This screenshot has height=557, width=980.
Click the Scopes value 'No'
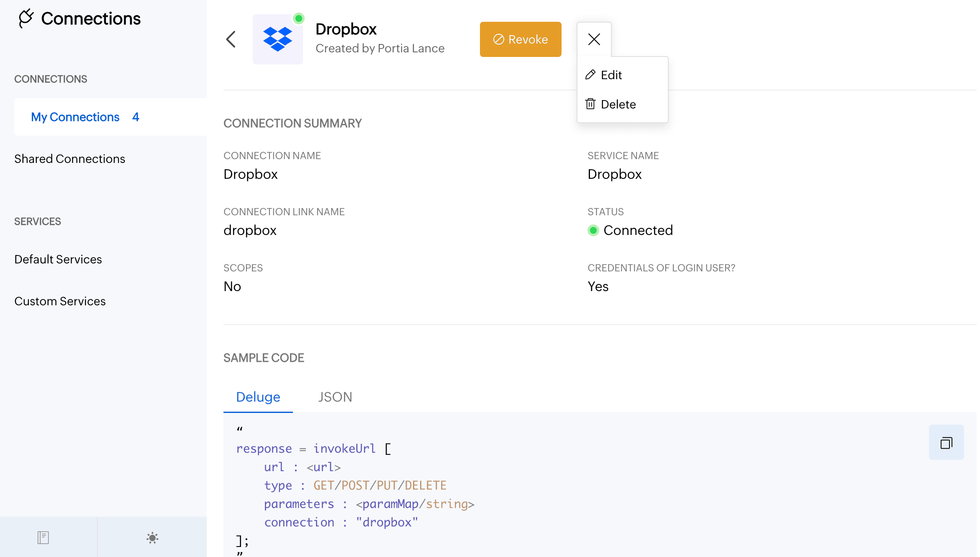(x=232, y=286)
